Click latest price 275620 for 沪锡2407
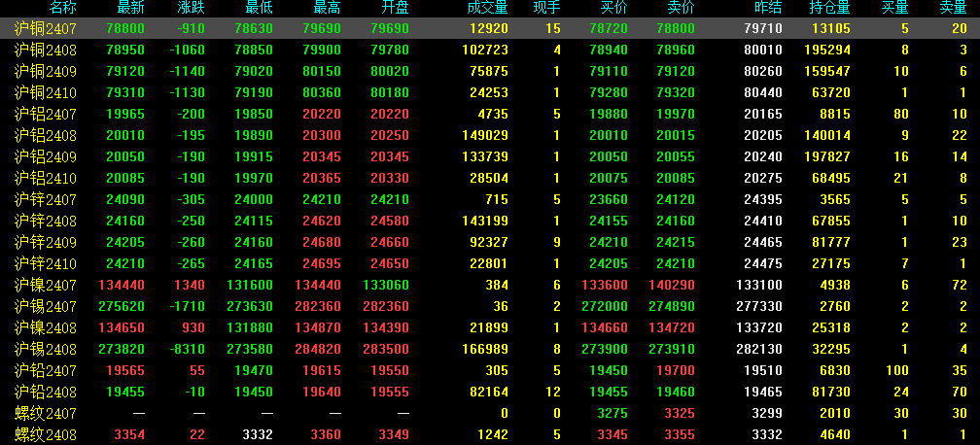The width and height of the screenshot is (980, 445). 122,306
